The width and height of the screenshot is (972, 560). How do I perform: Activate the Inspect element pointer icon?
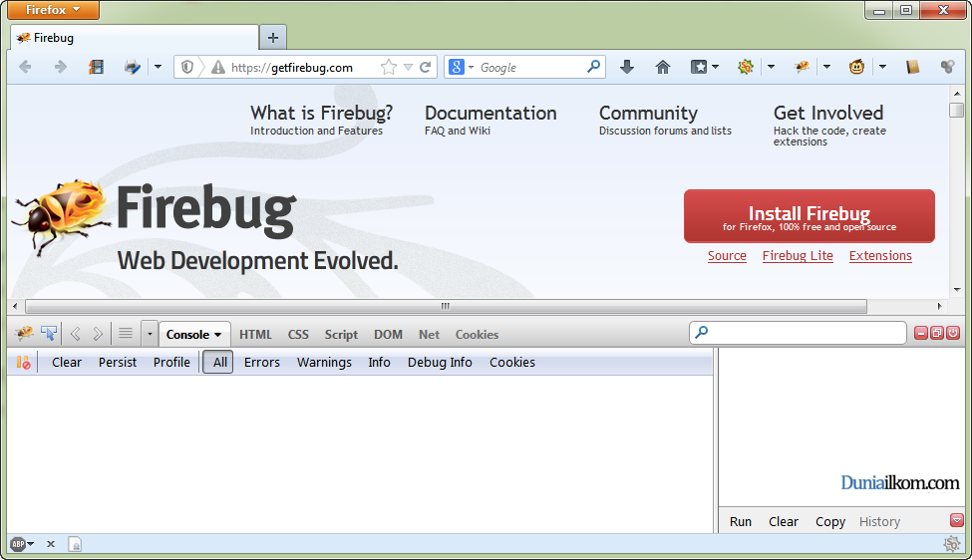pos(49,334)
